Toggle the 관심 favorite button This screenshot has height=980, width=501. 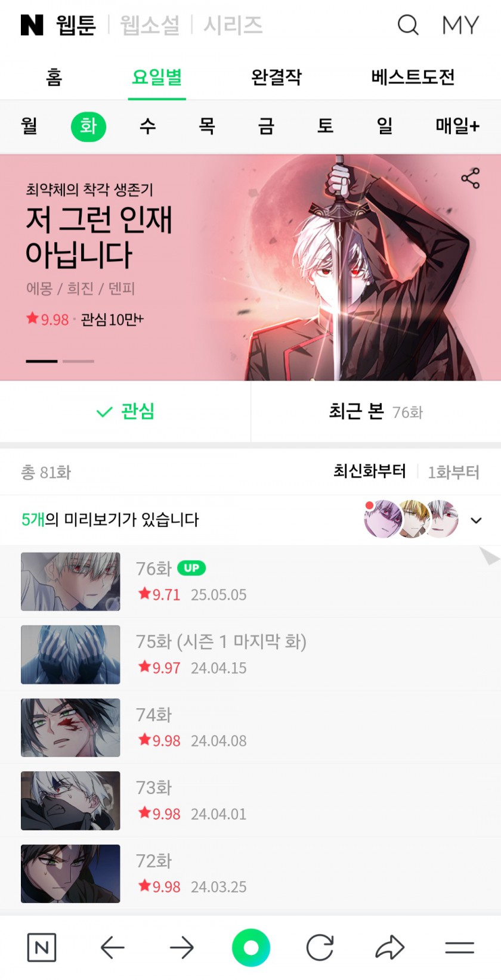pos(125,411)
